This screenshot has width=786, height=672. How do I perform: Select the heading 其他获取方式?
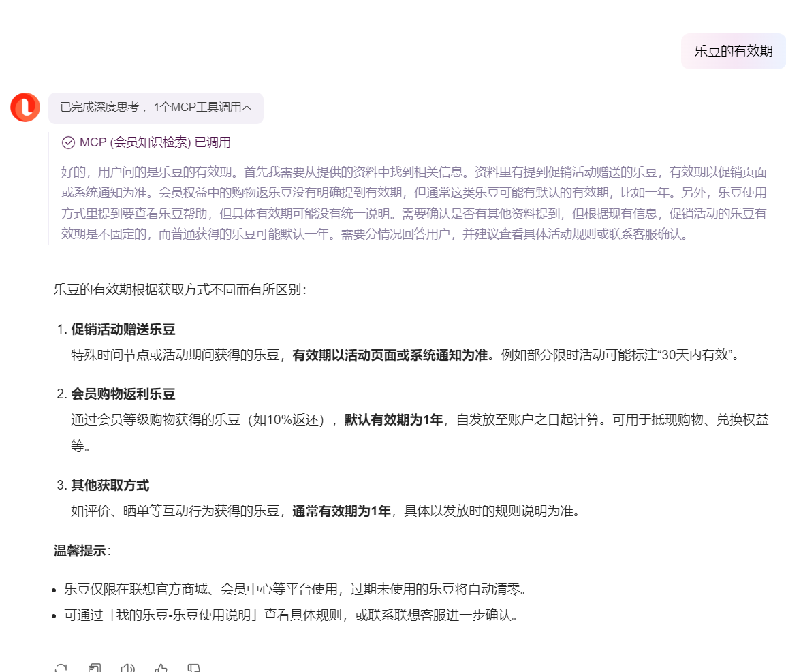(x=110, y=485)
